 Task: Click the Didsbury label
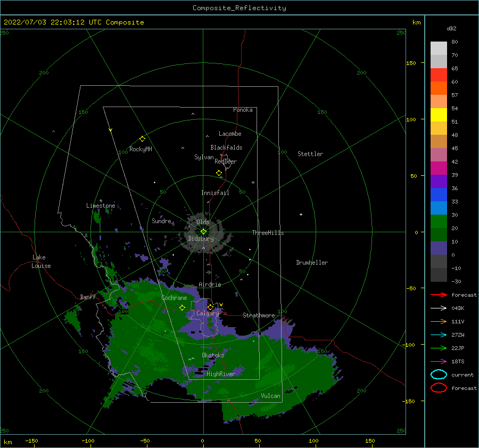201,239
